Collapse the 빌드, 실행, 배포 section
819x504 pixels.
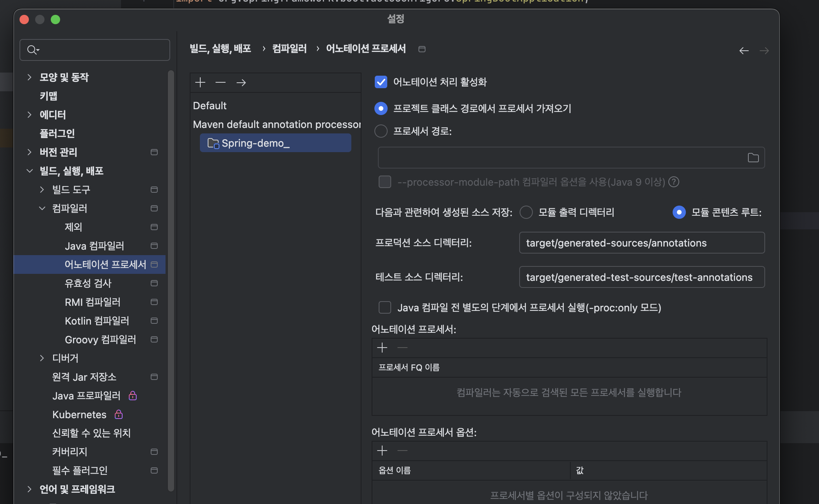[29, 171]
